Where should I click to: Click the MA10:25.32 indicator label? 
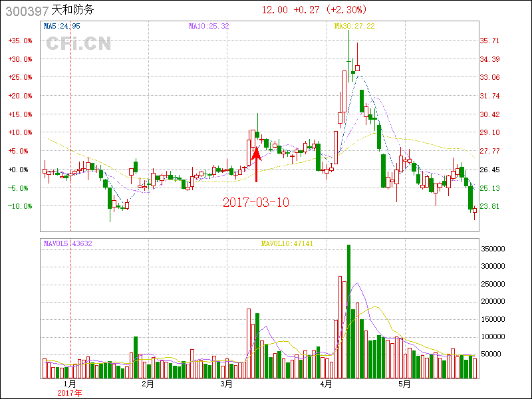click(x=208, y=26)
